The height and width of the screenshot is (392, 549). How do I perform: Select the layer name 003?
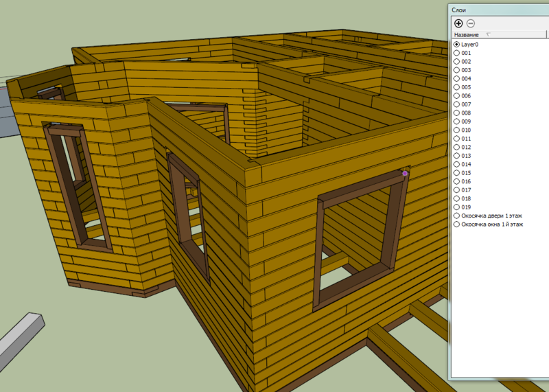point(466,70)
